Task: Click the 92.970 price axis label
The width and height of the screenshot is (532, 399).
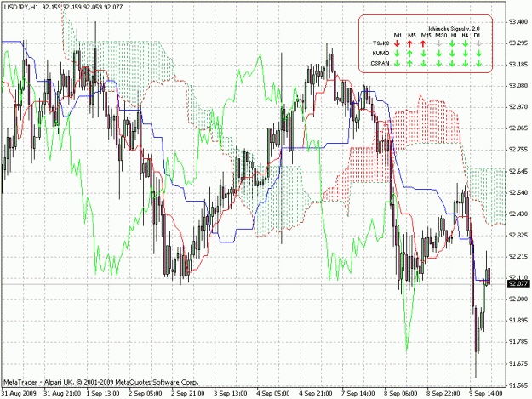Action: click(518, 107)
